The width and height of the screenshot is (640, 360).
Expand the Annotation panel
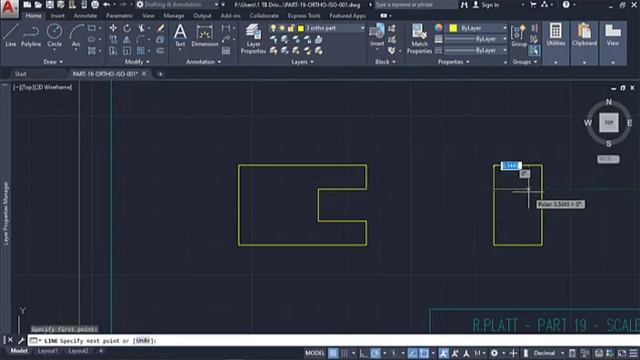click(x=203, y=62)
